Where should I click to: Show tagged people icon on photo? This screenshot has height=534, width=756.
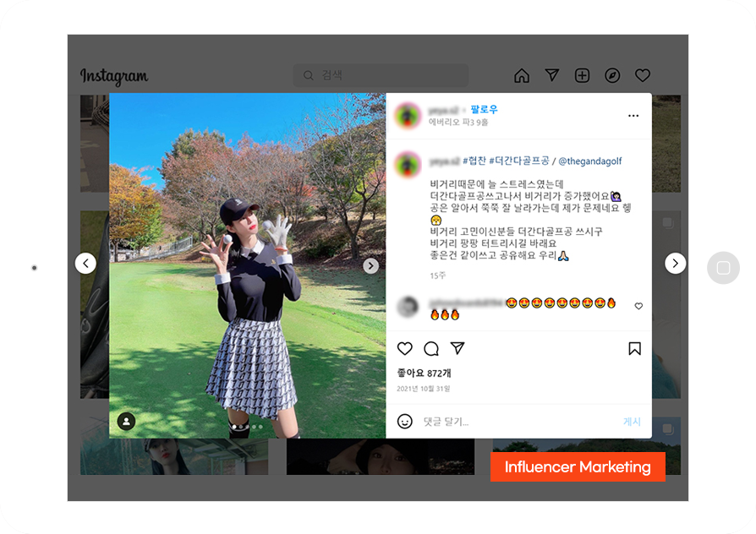(126, 422)
